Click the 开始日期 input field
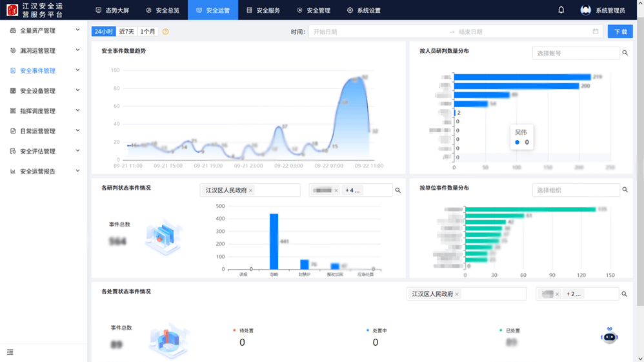 pyautogui.click(x=374, y=32)
